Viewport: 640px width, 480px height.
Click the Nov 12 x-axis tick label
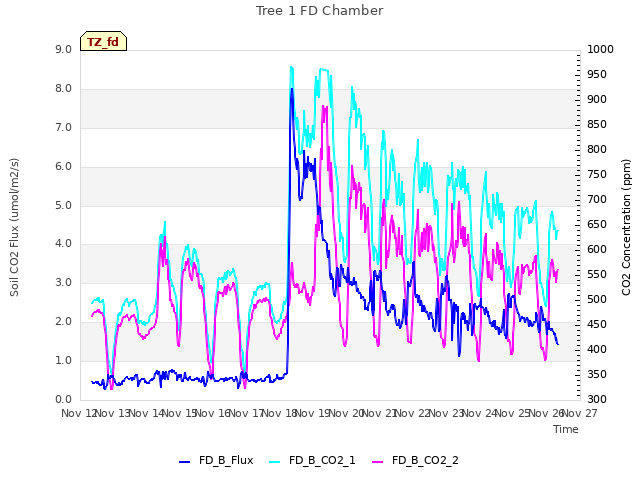point(78,413)
